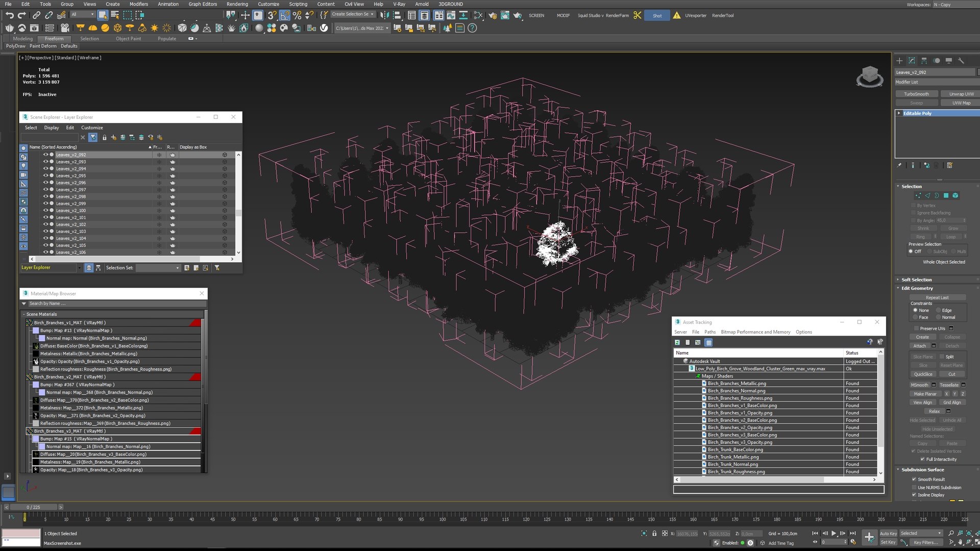980x551 pixels.
Task: Open the Graph Editors menu
Action: point(203,4)
